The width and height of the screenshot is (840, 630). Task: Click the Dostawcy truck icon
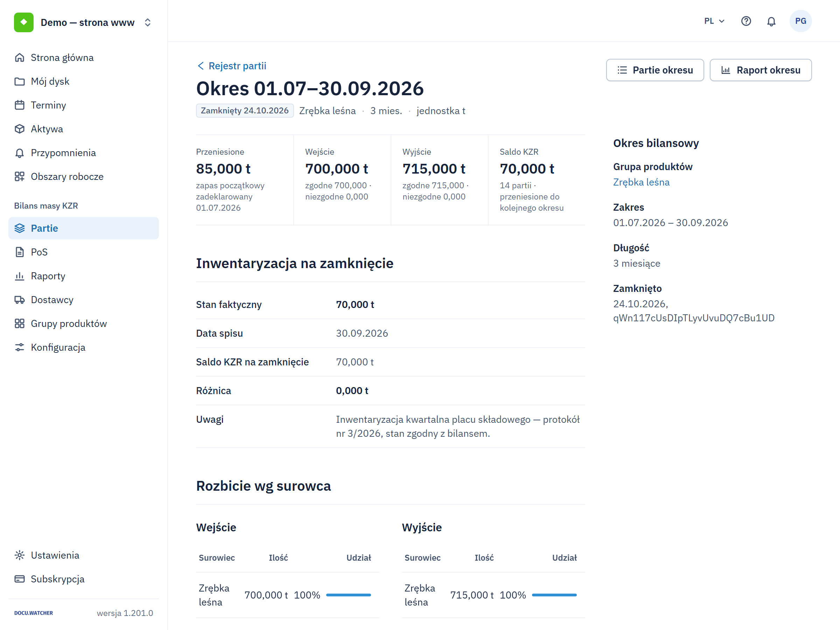pos(19,300)
